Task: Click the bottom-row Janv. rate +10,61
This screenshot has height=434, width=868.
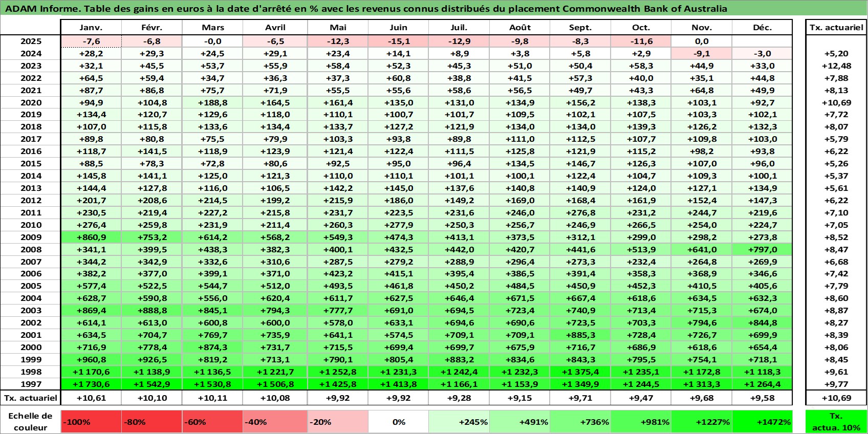Action: coord(91,398)
